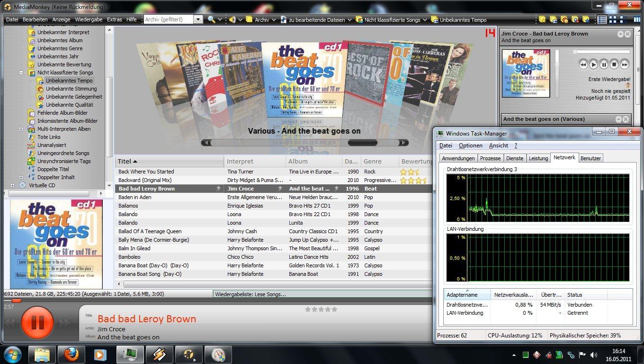Sort by Adaptername column in Task Manager

coord(467,294)
